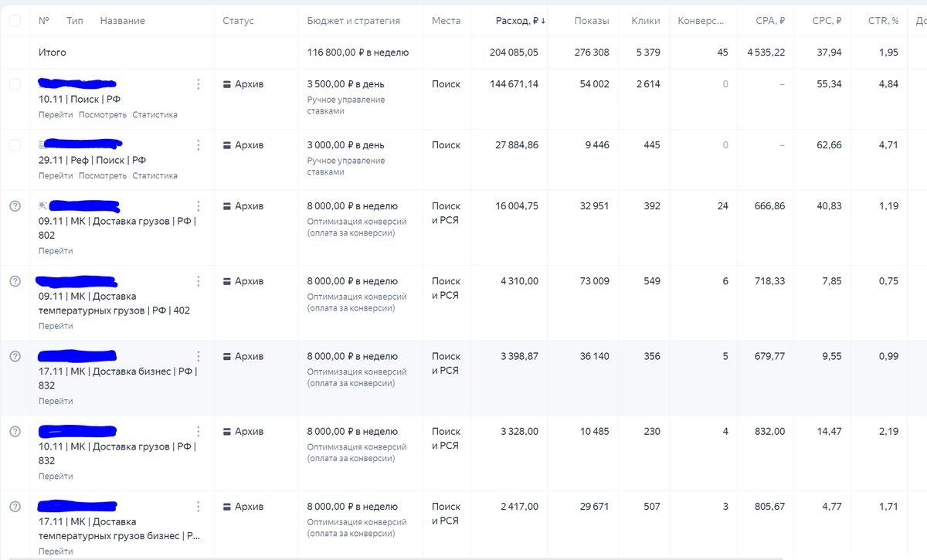
Task: Tick checkbox for 10.11 Поиск РФ campaign
Action: coord(15,84)
